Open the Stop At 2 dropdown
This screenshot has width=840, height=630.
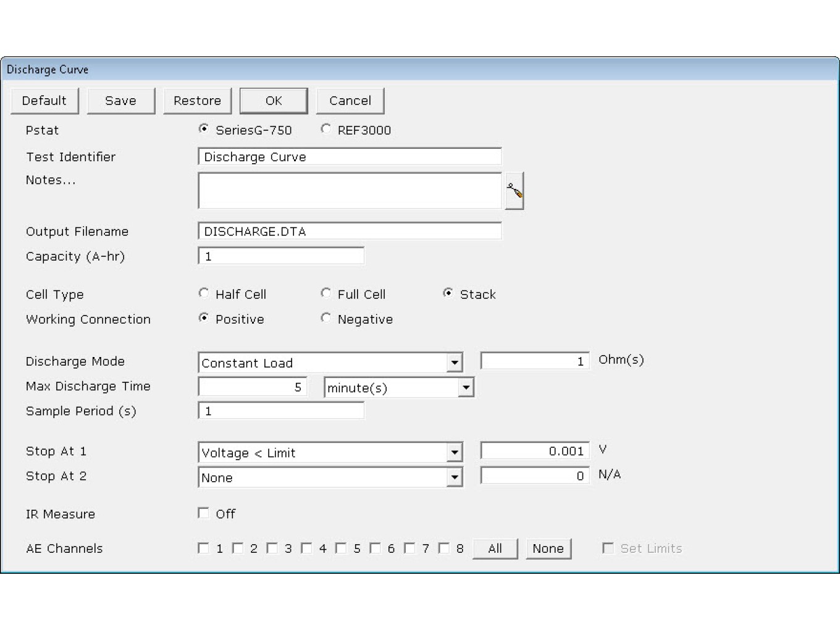tap(455, 477)
